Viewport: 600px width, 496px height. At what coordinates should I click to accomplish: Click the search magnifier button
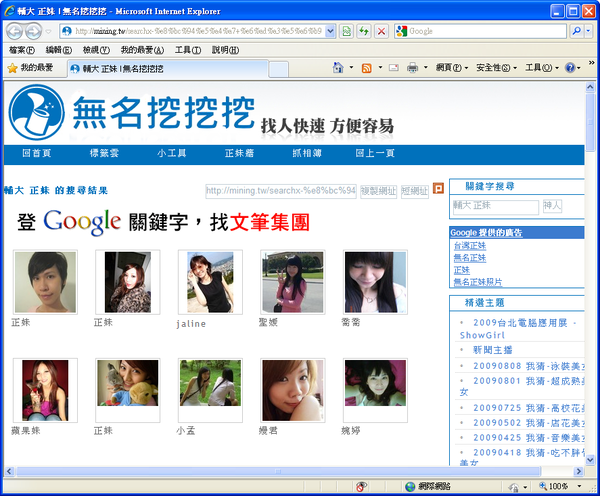tap(576, 31)
